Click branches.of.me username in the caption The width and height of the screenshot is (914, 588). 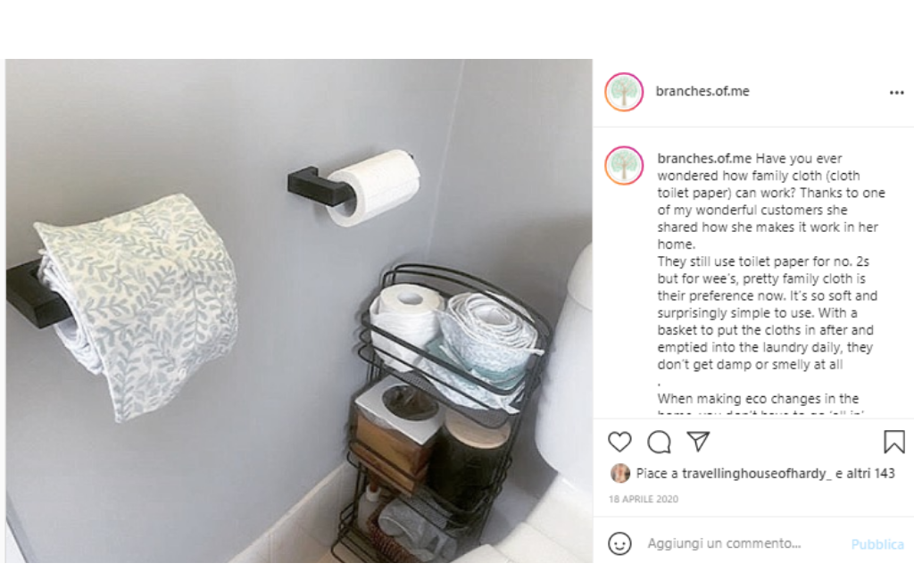pos(704,159)
